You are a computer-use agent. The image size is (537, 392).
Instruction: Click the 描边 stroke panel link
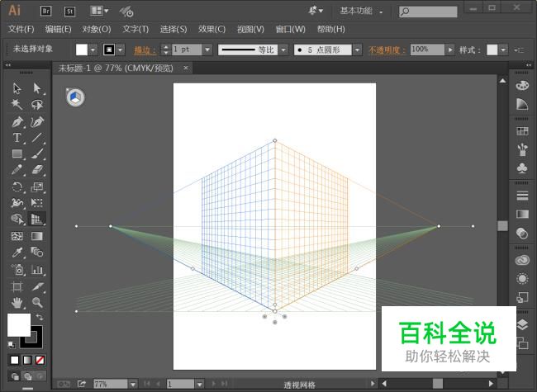(145, 50)
